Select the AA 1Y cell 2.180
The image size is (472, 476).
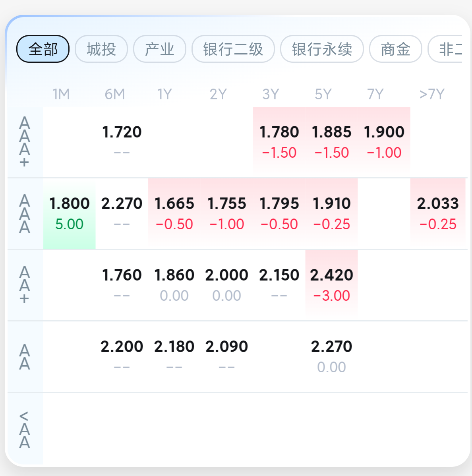coord(174,356)
